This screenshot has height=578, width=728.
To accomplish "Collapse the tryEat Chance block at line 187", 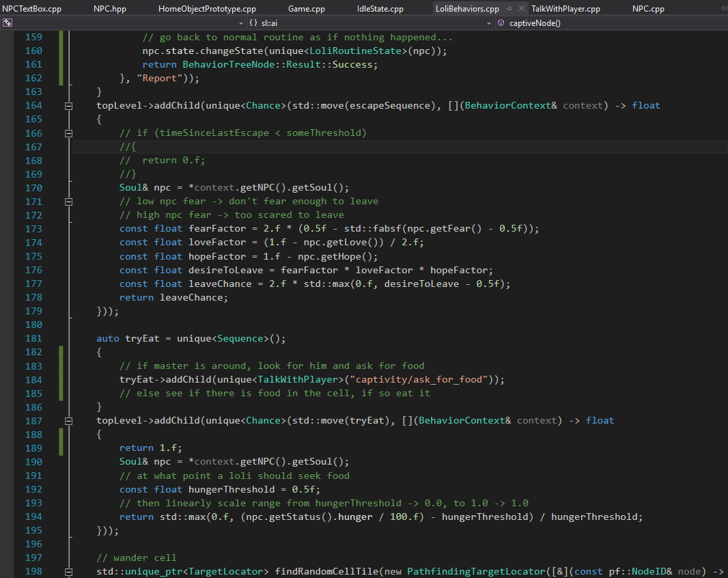I will (x=68, y=421).
